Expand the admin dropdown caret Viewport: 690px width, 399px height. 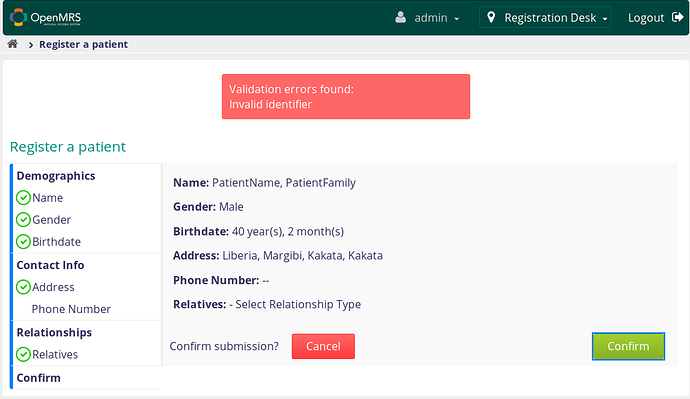pos(457,18)
